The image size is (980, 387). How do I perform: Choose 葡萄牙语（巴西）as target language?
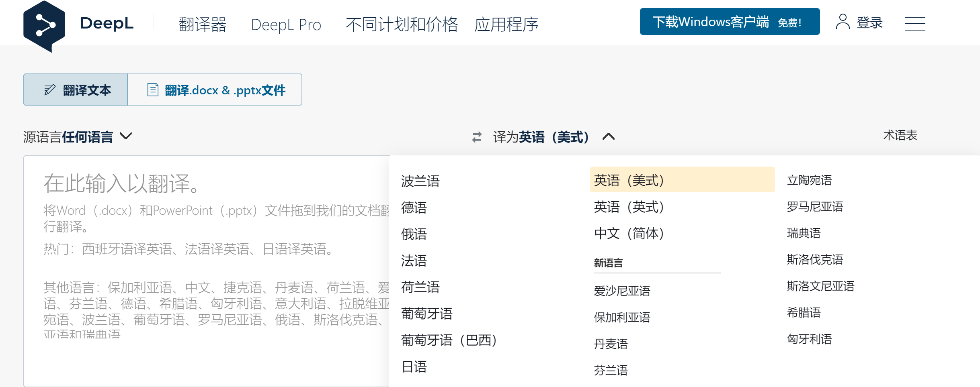449,340
